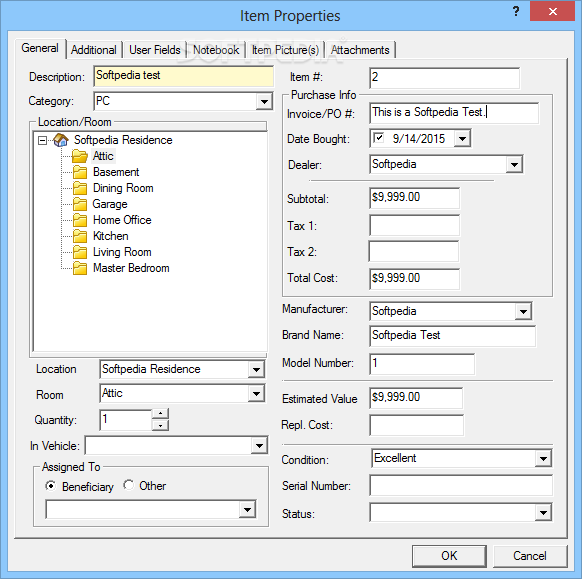Click the Invoice/PO # input field
The image size is (582, 579).
point(454,113)
